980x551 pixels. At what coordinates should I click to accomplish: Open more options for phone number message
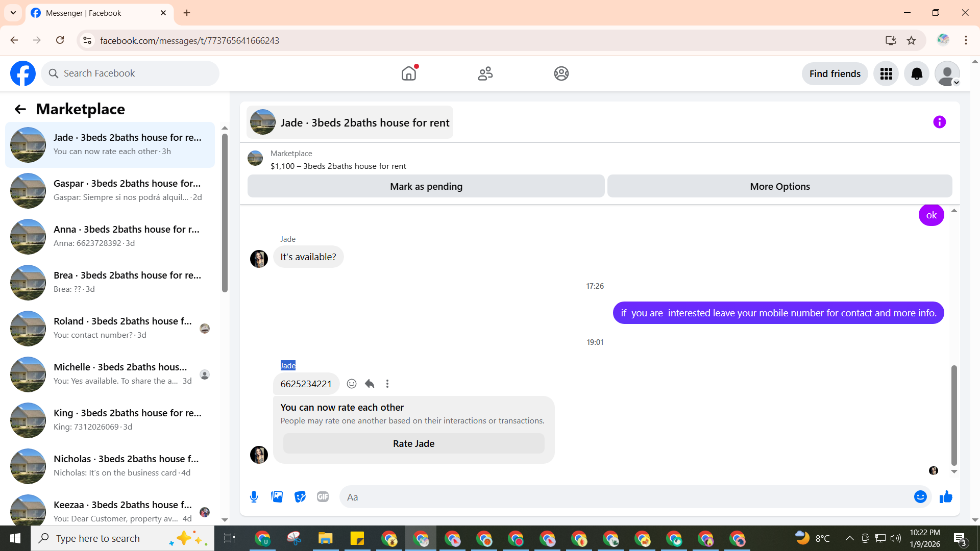coord(387,384)
